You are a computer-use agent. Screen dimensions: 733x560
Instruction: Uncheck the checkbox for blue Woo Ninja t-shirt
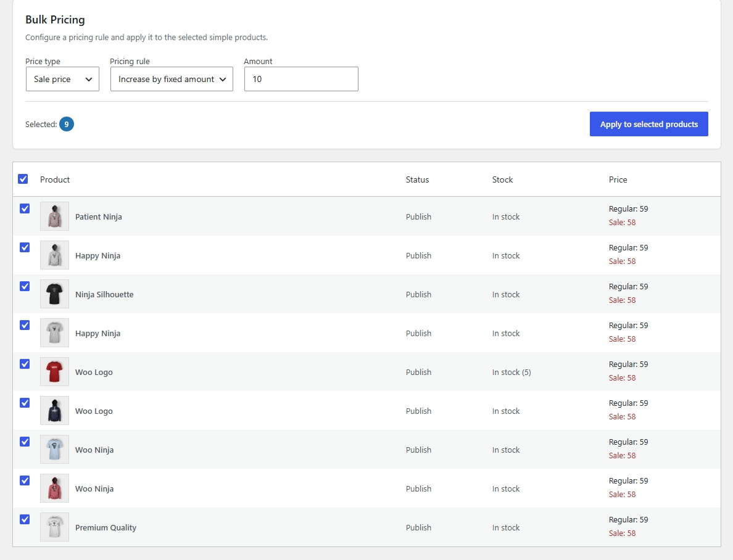[25, 441]
